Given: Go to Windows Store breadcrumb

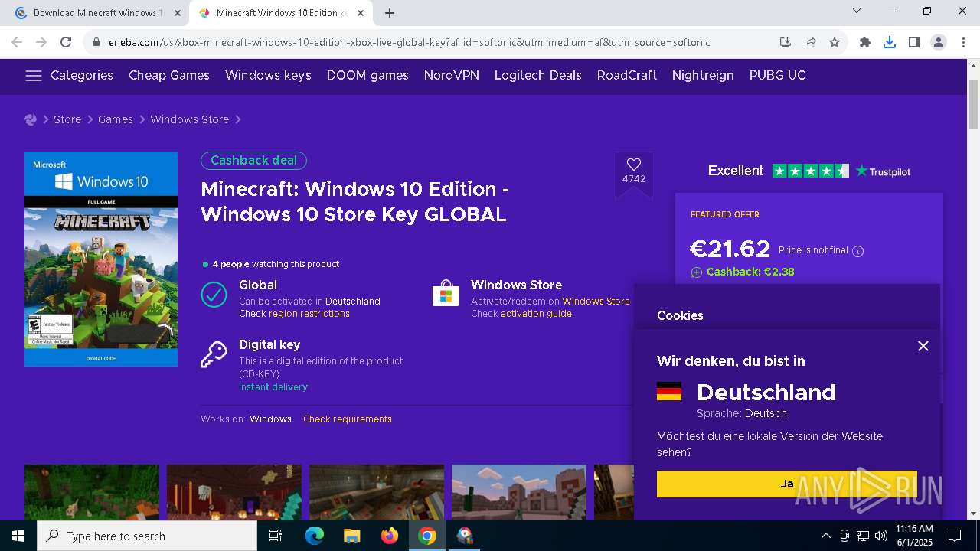Looking at the screenshot, I should (189, 119).
